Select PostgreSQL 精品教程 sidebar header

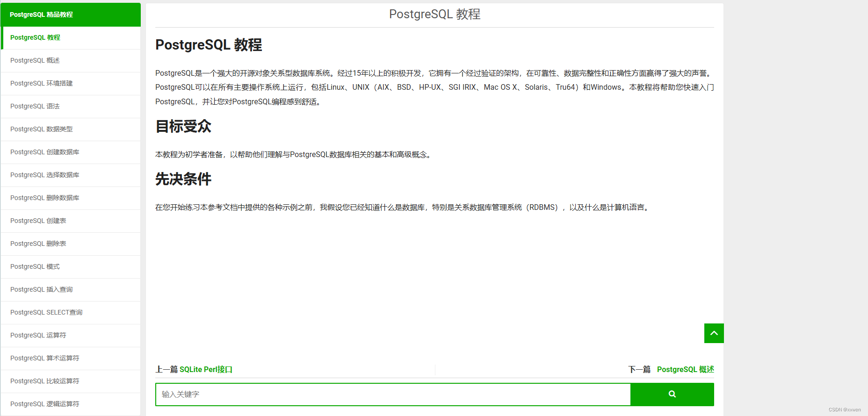point(71,14)
